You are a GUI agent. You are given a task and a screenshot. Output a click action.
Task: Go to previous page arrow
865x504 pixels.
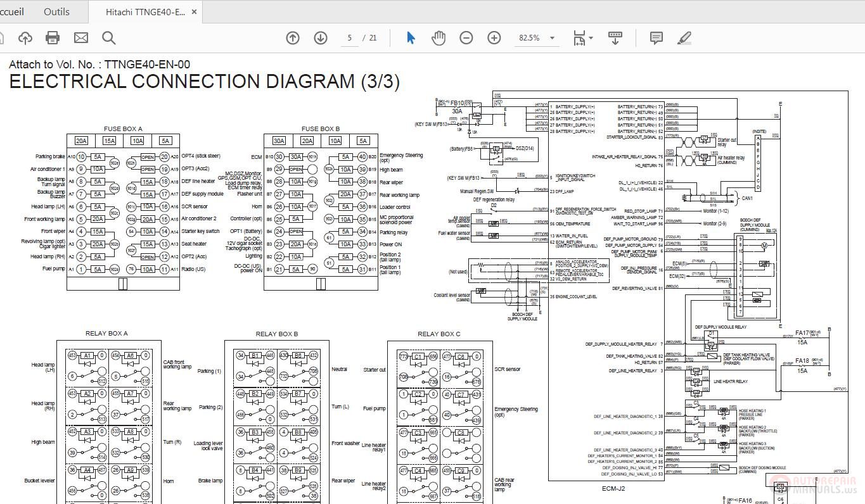293,38
